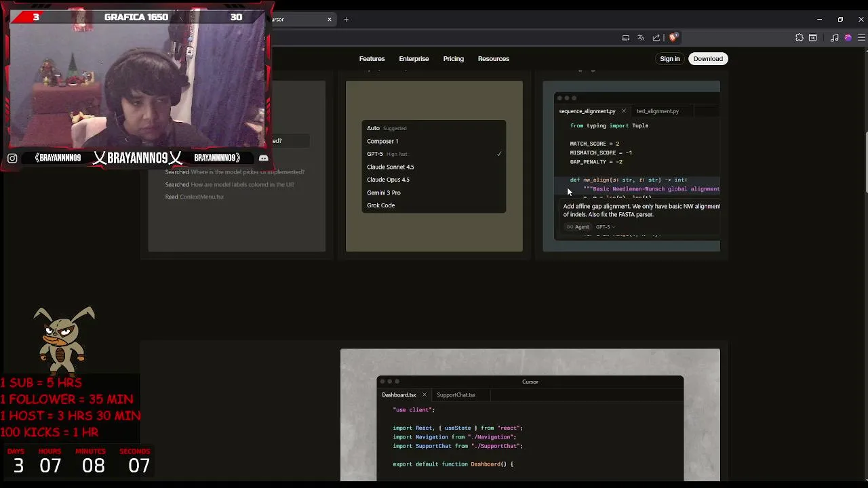Screen dimensions: 868x488
Task: Open the SupportChat.tsx editor tab
Action: point(456,395)
